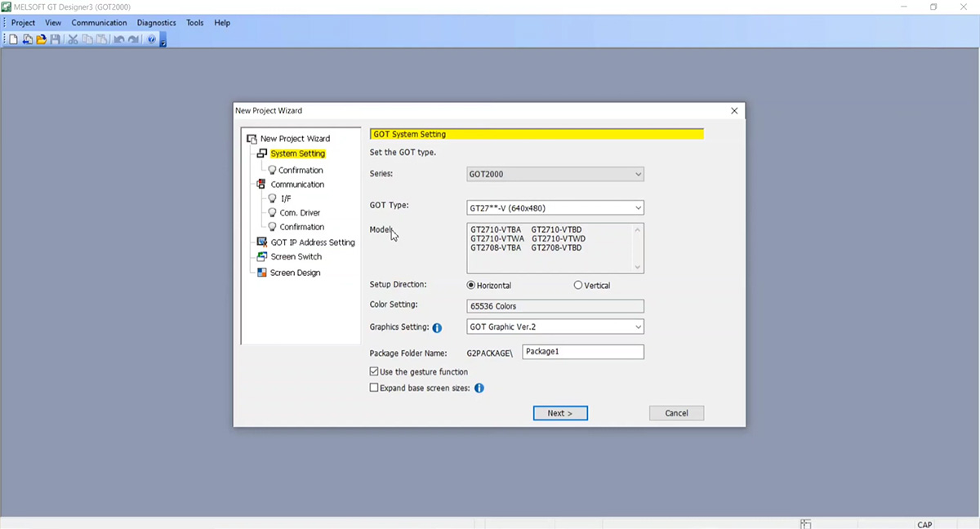Click GT2710-VTBA in the Model list
The image size is (980, 529).
tap(496, 229)
